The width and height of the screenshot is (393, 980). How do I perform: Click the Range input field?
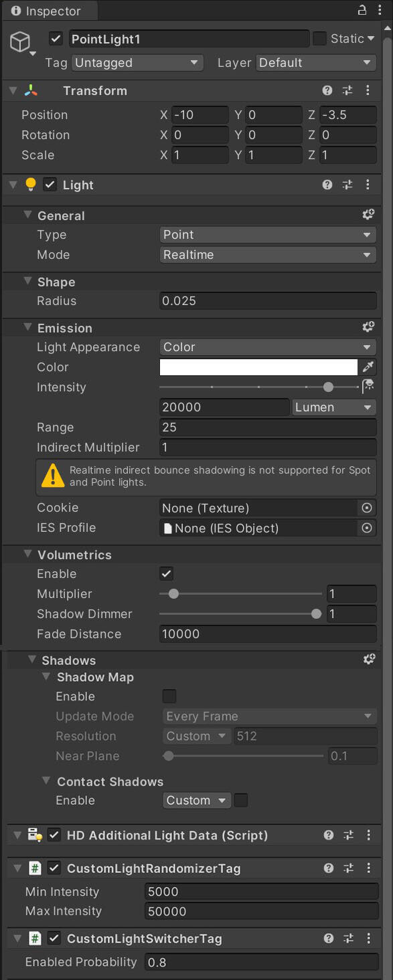click(268, 427)
